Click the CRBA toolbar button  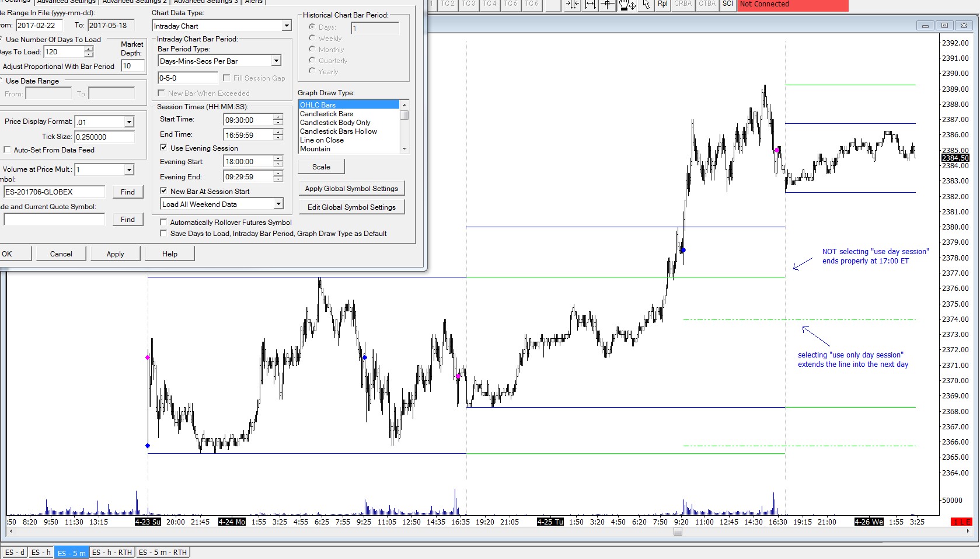[x=683, y=4]
